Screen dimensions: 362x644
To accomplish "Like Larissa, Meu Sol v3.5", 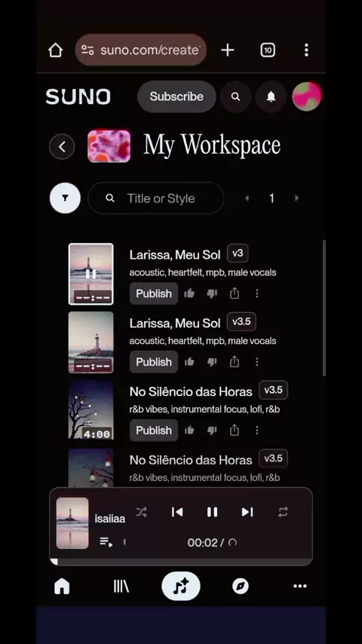I will pyautogui.click(x=189, y=362).
